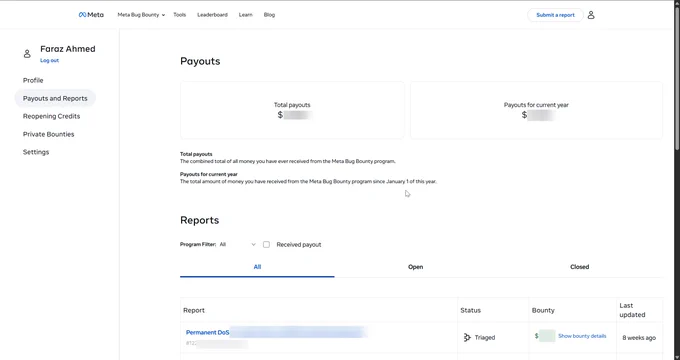Switch to the All reports tab
The height and width of the screenshot is (360, 680).
257,267
